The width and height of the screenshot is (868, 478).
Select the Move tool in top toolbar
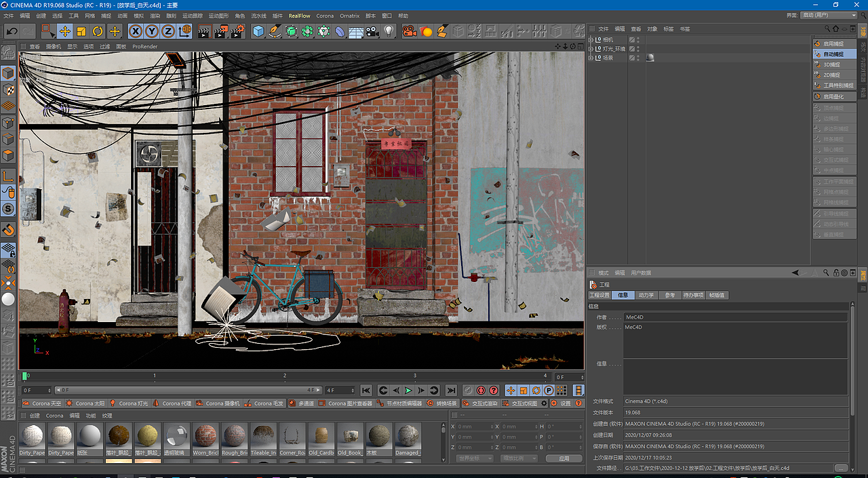point(65,31)
